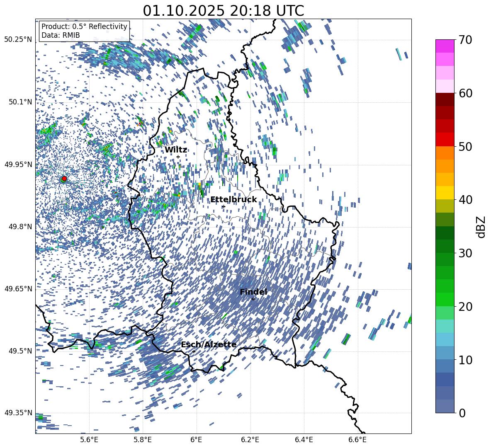Click the red radar location marker

tap(64, 178)
